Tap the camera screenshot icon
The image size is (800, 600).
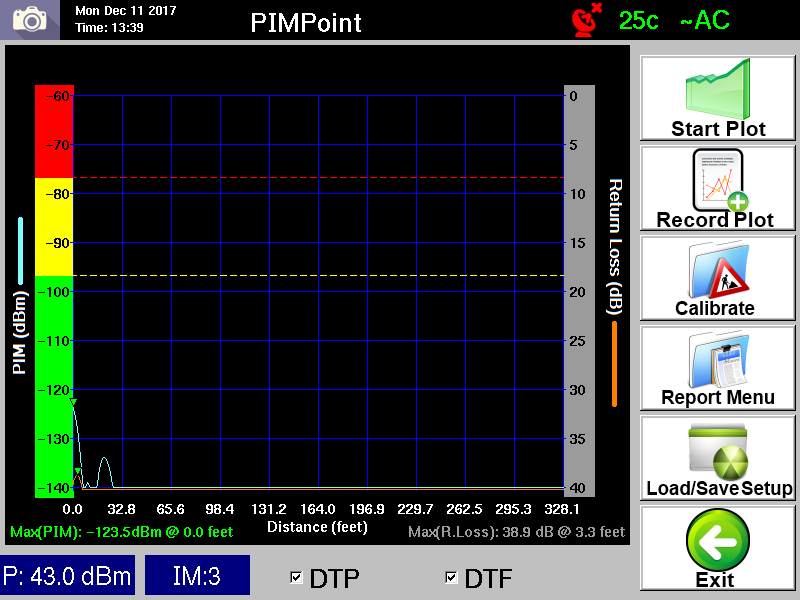[30, 20]
